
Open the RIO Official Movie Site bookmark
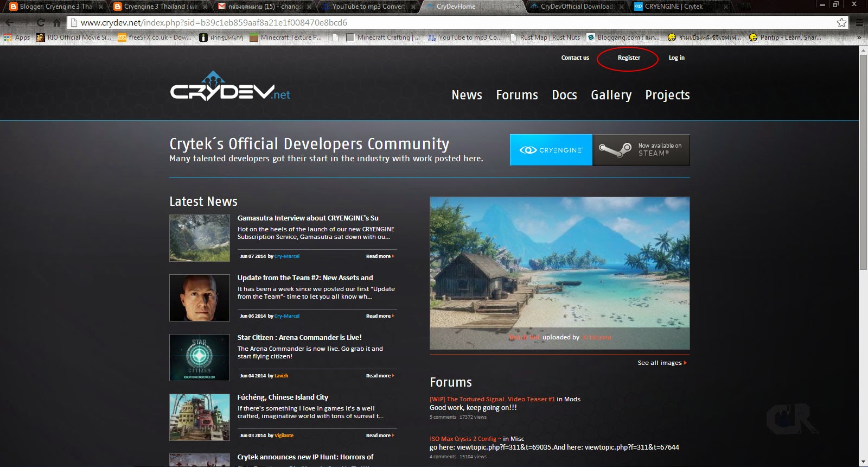pos(74,37)
